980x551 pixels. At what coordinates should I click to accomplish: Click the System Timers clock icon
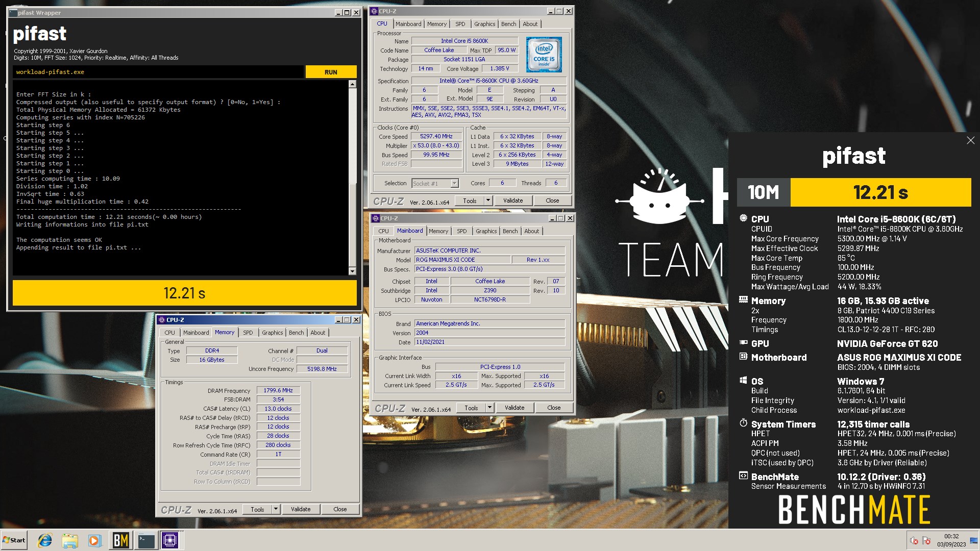coord(743,423)
